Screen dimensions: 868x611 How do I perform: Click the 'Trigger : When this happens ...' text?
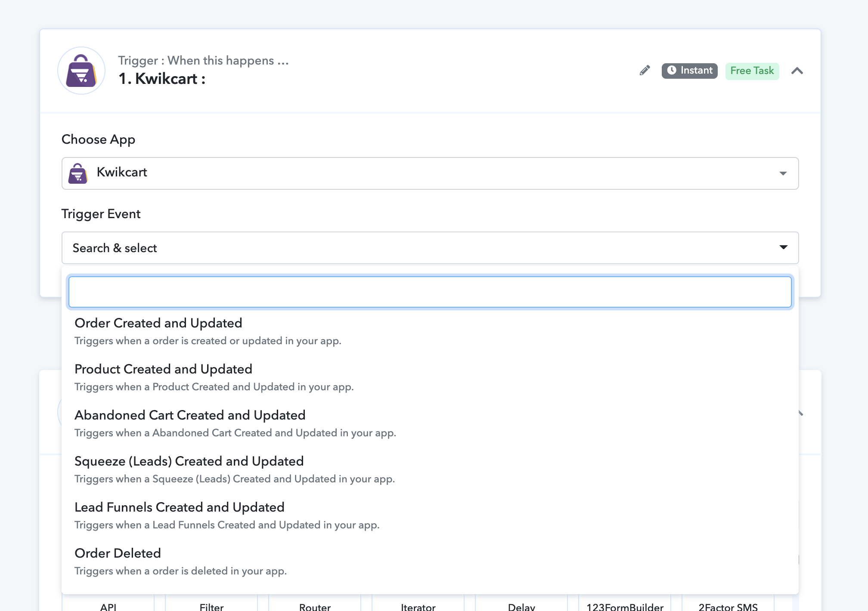point(203,61)
